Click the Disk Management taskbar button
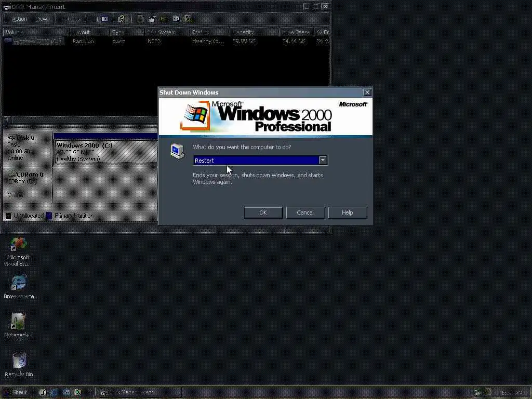This screenshot has height=399, width=532. [139, 393]
